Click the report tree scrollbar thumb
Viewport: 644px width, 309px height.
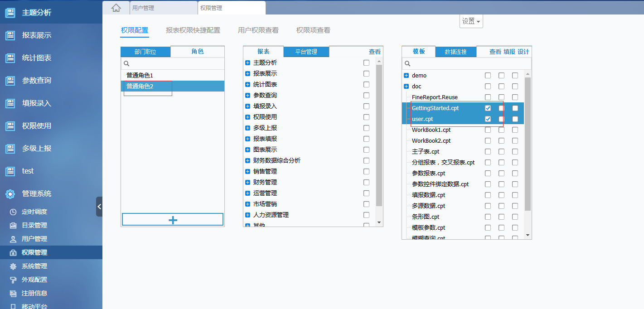click(379, 135)
